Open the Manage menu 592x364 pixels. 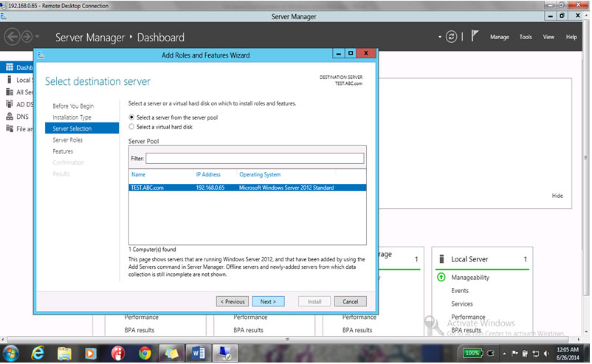(500, 37)
